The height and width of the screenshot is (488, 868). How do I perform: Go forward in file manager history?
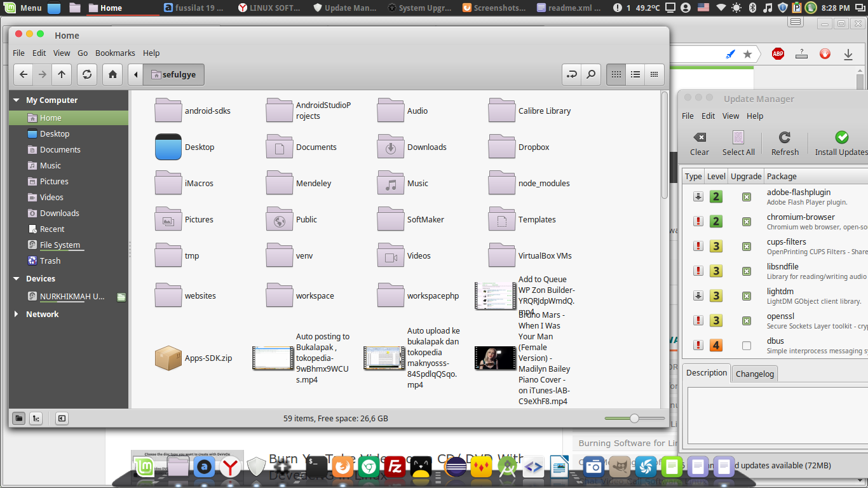point(43,74)
